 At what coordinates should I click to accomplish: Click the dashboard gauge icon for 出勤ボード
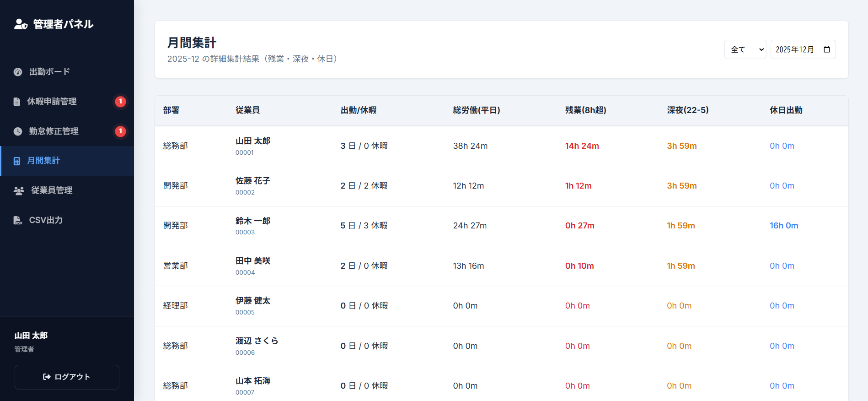click(18, 72)
